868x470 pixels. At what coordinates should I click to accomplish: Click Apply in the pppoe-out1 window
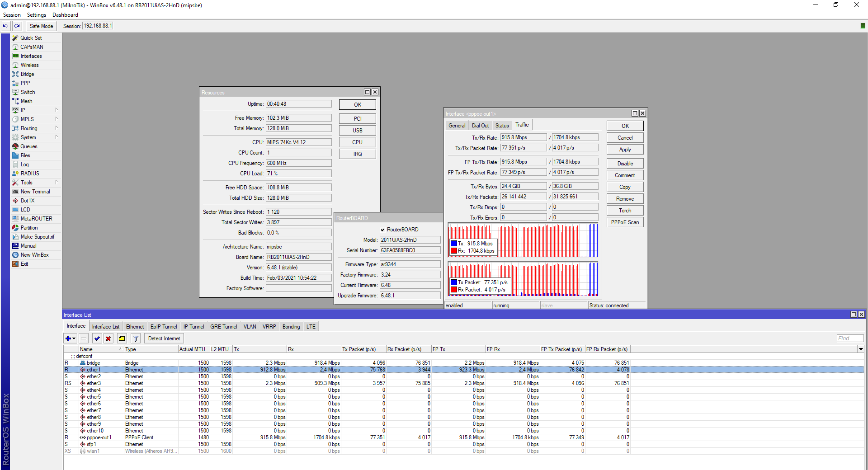[625, 150]
